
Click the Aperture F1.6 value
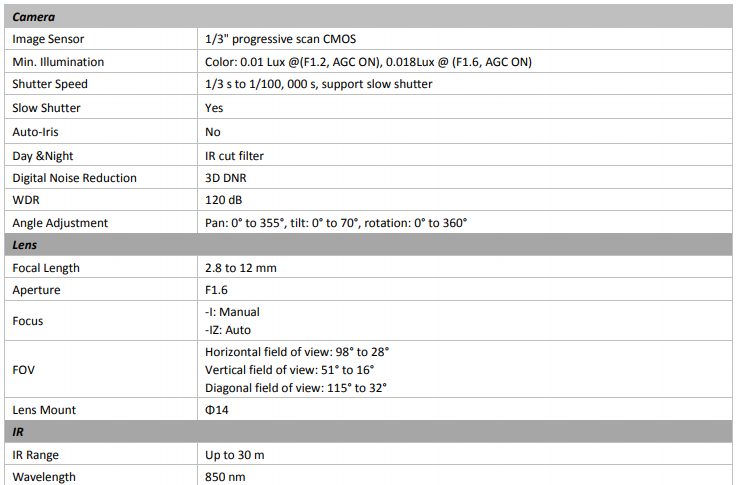[216, 290]
